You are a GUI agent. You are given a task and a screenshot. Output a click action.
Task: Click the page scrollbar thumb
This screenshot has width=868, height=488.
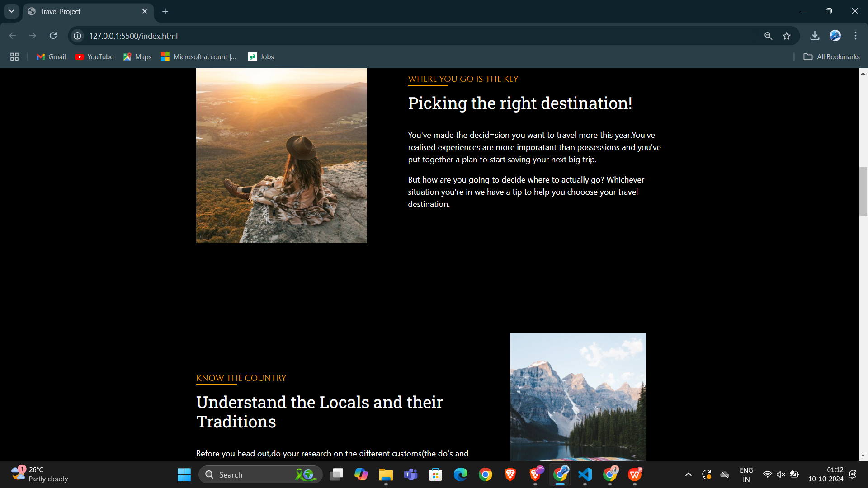coord(863,192)
